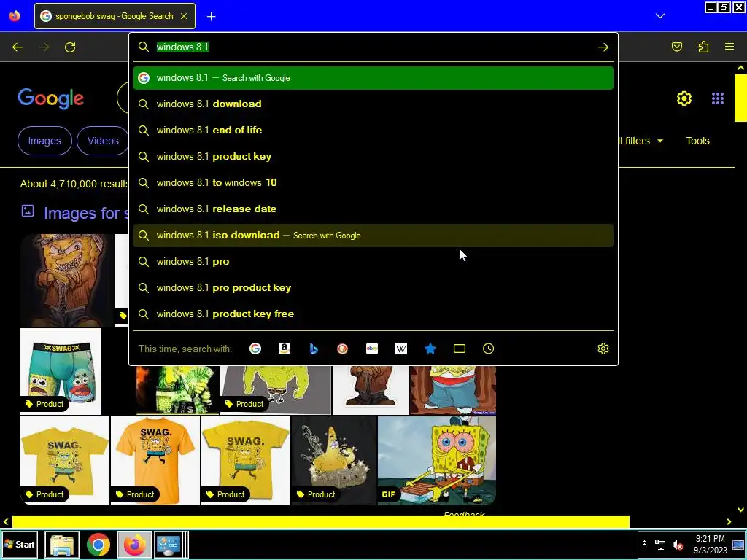
Task: Filter results by Videos
Action: (x=103, y=141)
